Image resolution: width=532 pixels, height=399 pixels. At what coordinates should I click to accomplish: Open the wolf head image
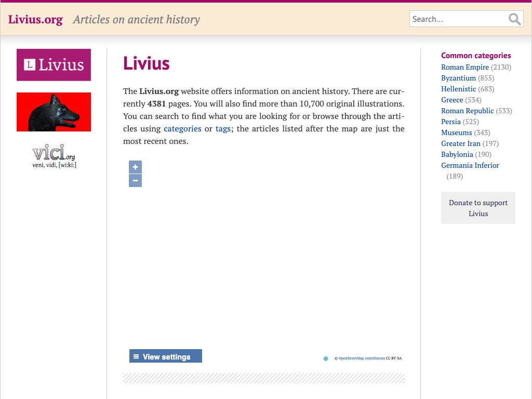[54, 112]
